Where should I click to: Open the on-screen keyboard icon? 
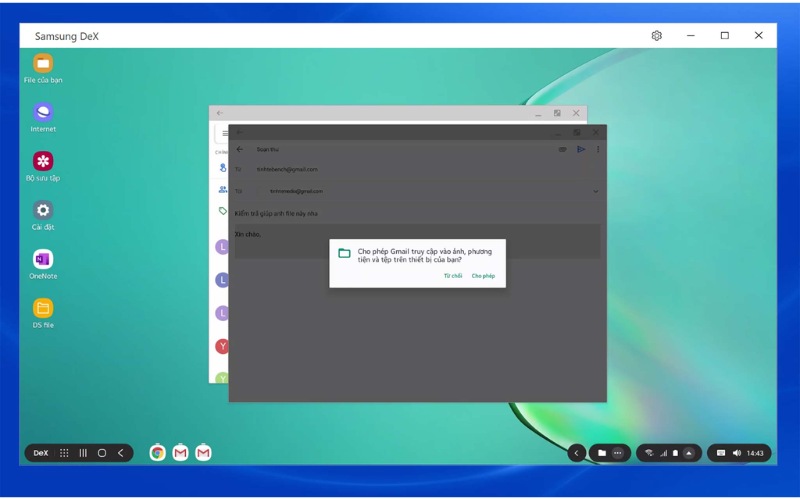[x=720, y=453]
